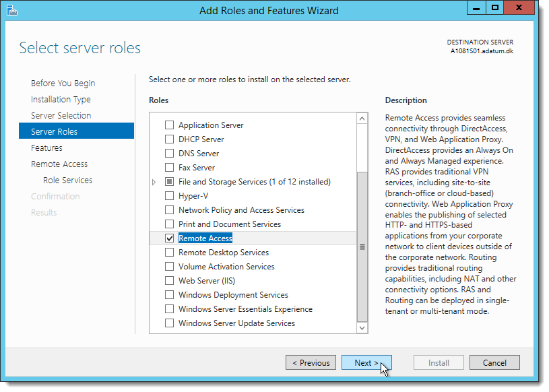Tick the Web Server (IIS) checkbox
This screenshot has height=392, width=549.
169,280
